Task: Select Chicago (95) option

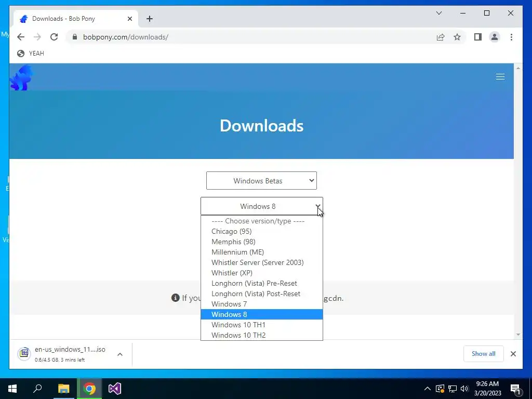Action: pos(262,231)
